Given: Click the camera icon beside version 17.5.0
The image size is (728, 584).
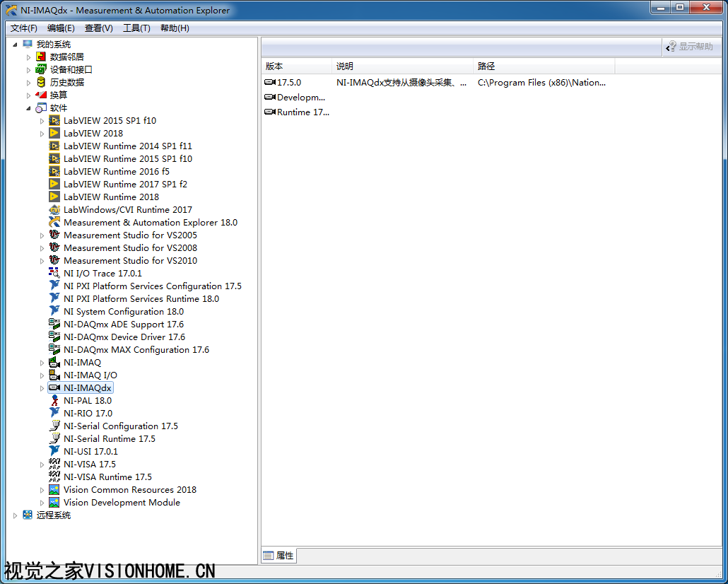Looking at the screenshot, I should point(270,83).
